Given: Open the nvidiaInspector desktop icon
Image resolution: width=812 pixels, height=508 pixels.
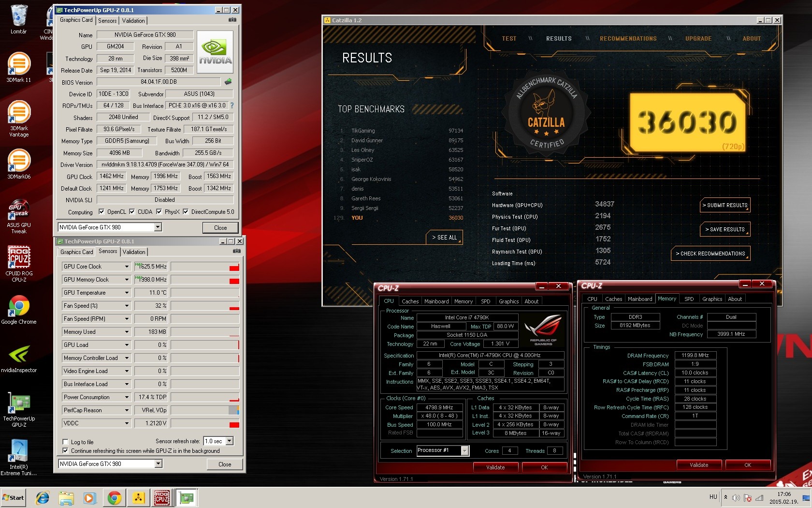Looking at the screenshot, I should point(19,358).
